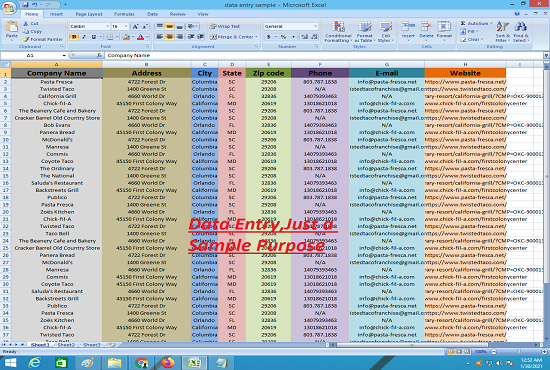The height and width of the screenshot is (370, 550).
Task: Open the Format cells menu
Action: click(x=444, y=31)
